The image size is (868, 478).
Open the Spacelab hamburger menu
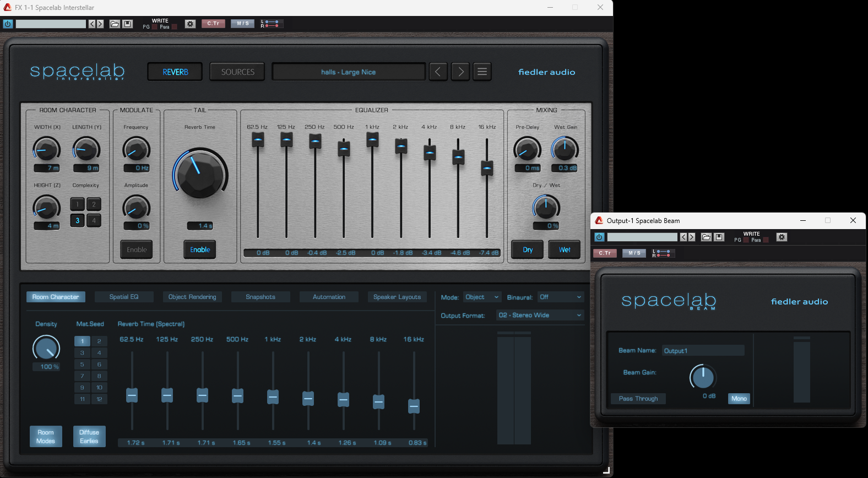click(482, 72)
